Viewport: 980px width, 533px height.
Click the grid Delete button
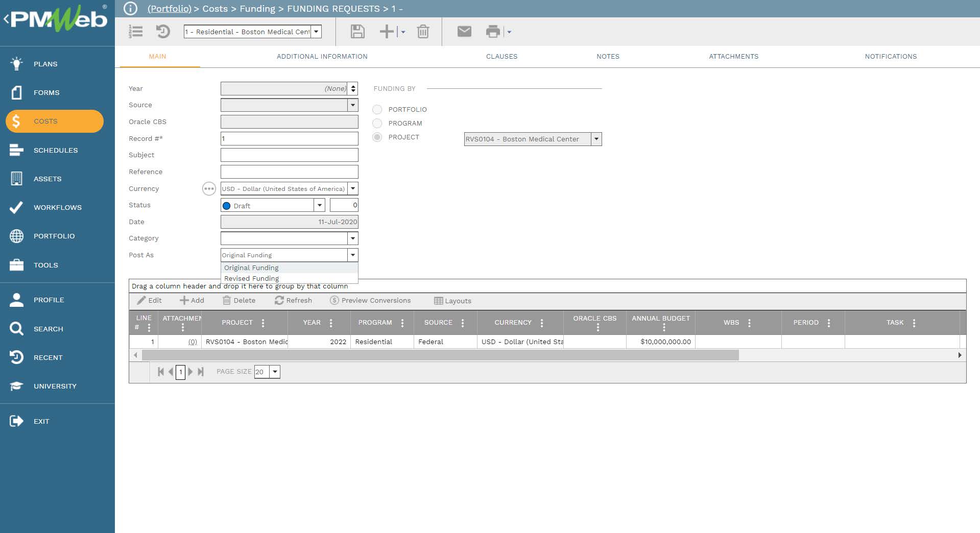pos(239,301)
